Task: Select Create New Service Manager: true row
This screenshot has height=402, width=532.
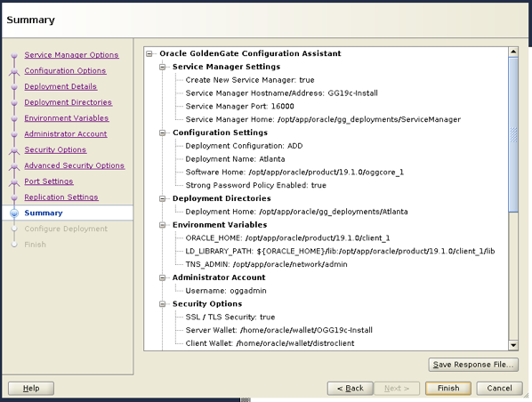Action: [x=250, y=80]
